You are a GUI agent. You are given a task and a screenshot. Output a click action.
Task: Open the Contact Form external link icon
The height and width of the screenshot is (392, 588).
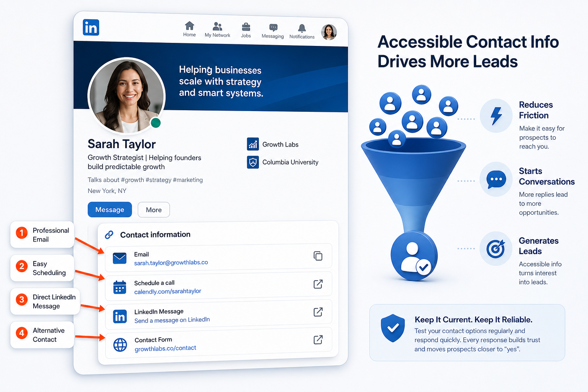pos(318,340)
